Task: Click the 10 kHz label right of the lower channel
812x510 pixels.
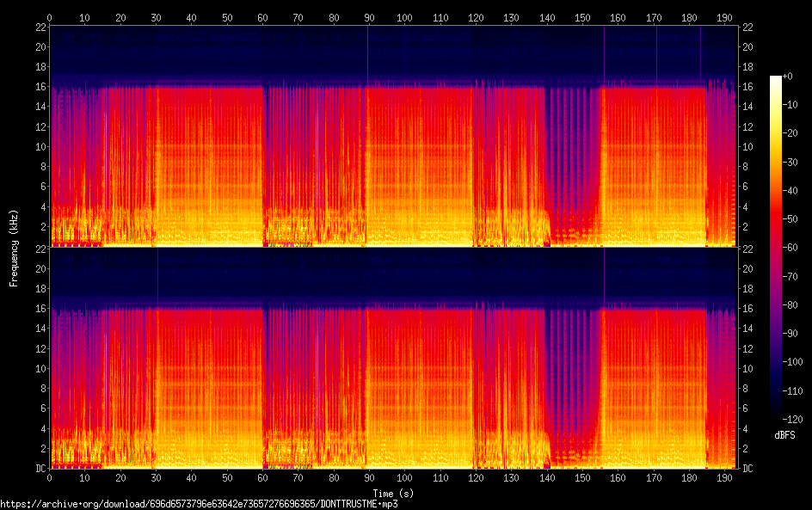Action: pos(749,368)
